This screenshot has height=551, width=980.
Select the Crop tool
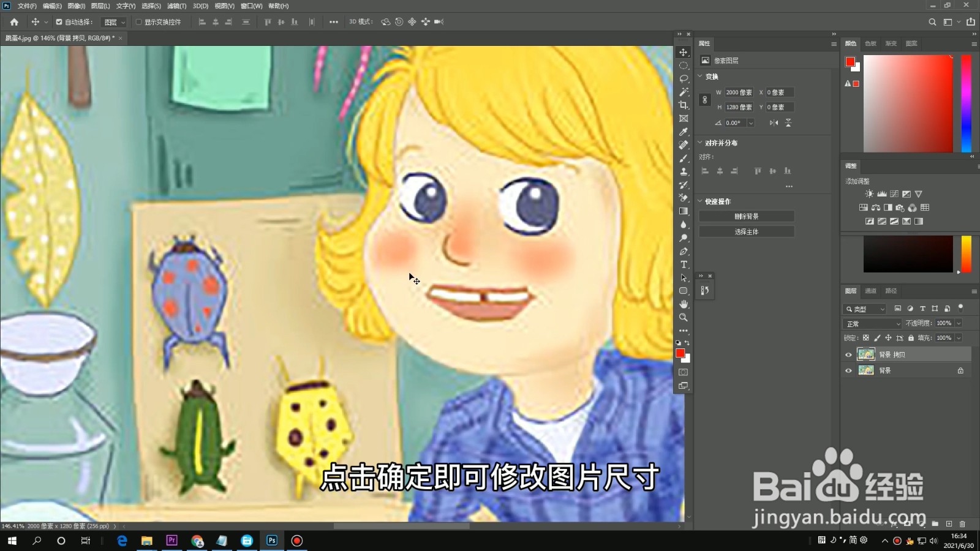click(684, 105)
